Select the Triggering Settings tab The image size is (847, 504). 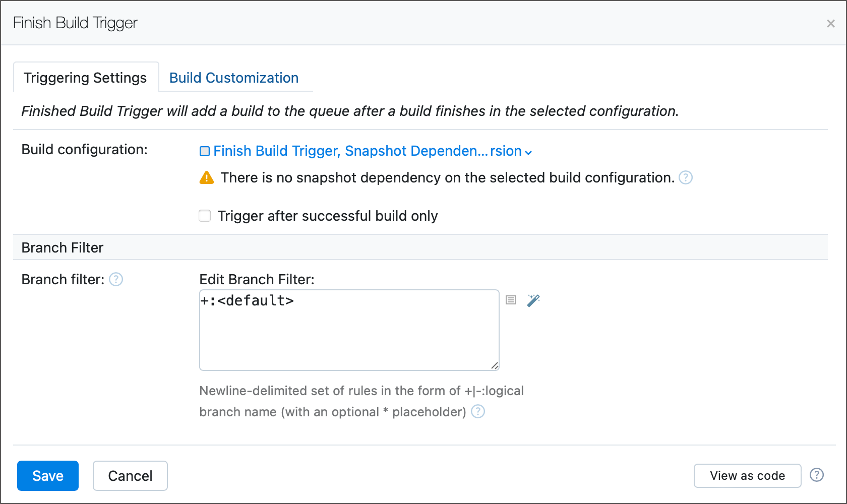(x=85, y=78)
